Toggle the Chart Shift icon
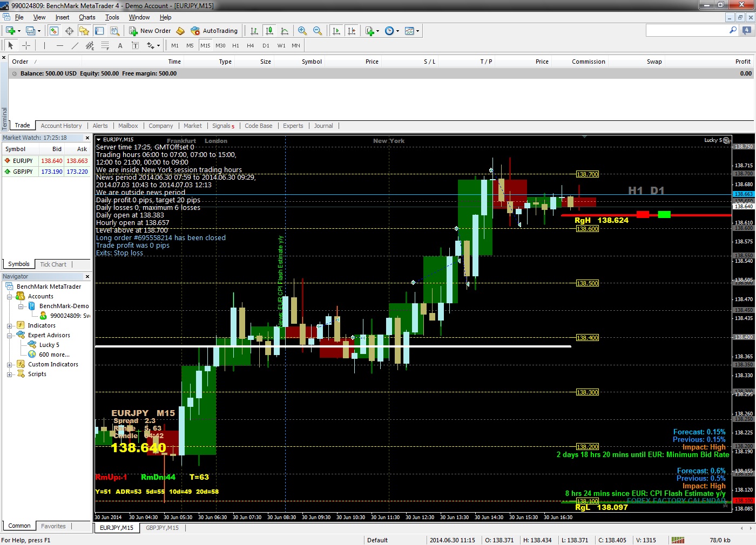 point(352,31)
